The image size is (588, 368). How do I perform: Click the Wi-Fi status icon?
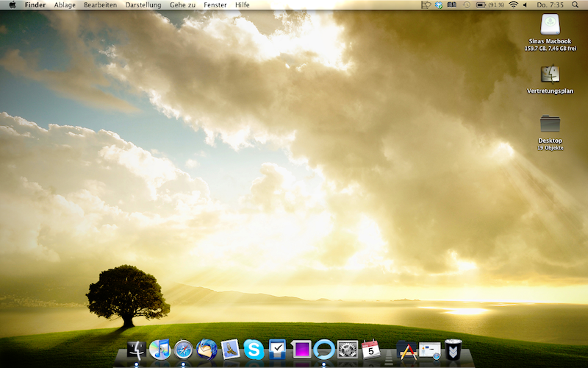tap(513, 5)
